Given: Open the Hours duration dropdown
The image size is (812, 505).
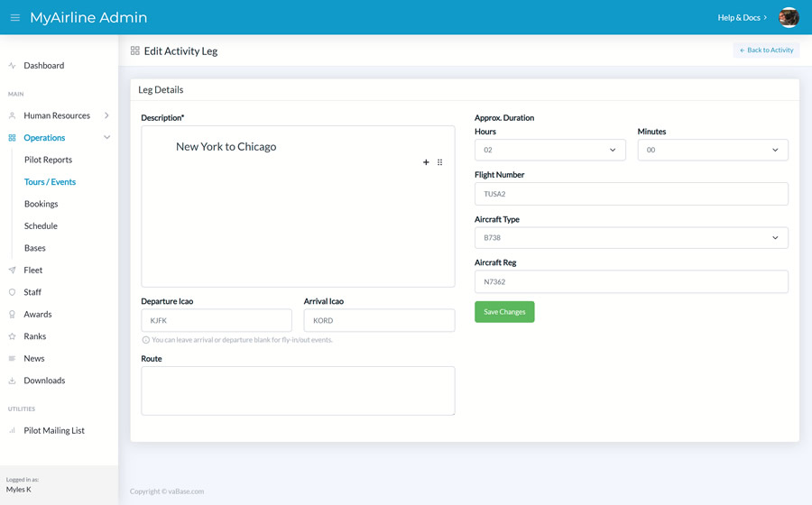Looking at the screenshot, I should [549, 150].
